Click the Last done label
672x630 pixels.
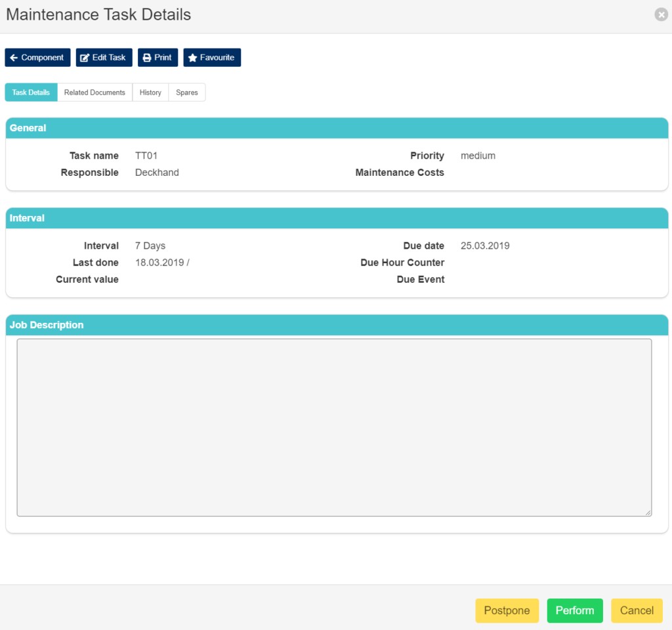pyautogui.click(x=96, y=262)
